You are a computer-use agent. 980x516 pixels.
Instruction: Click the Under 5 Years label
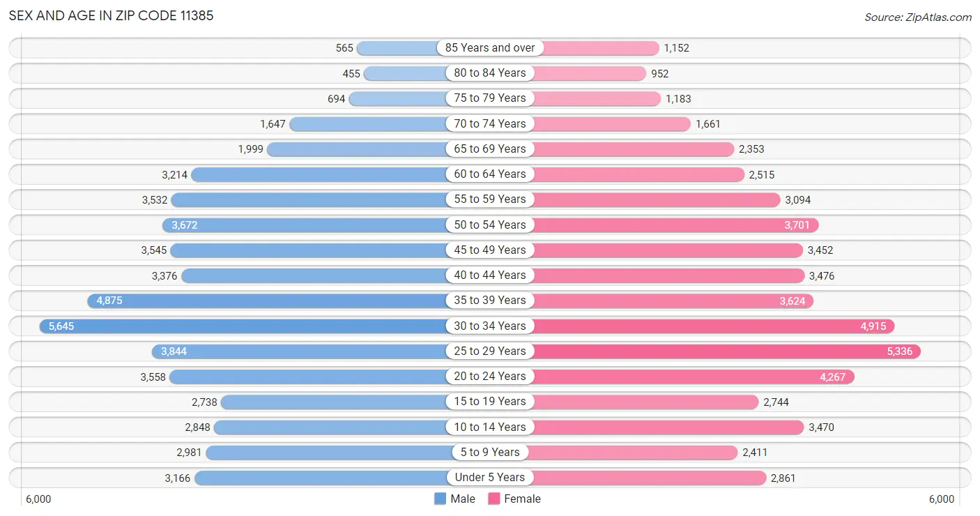pos(490,478)
